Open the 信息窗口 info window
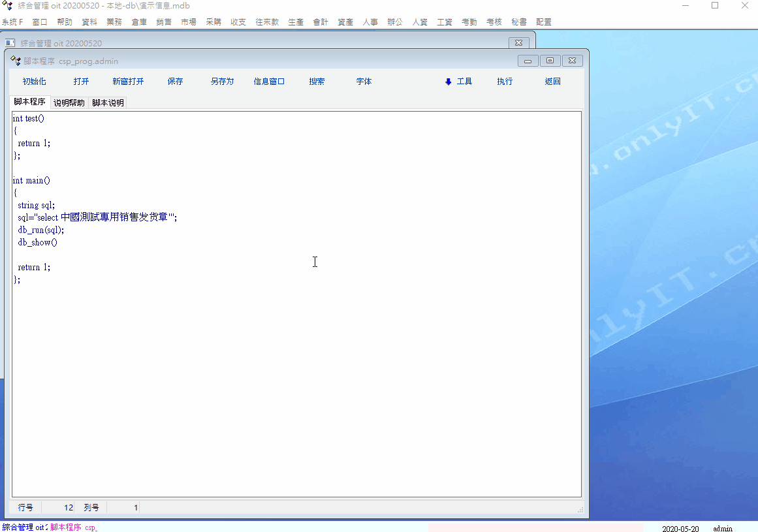The width and height of the screenshot is (758, 532). coord(269,82)
